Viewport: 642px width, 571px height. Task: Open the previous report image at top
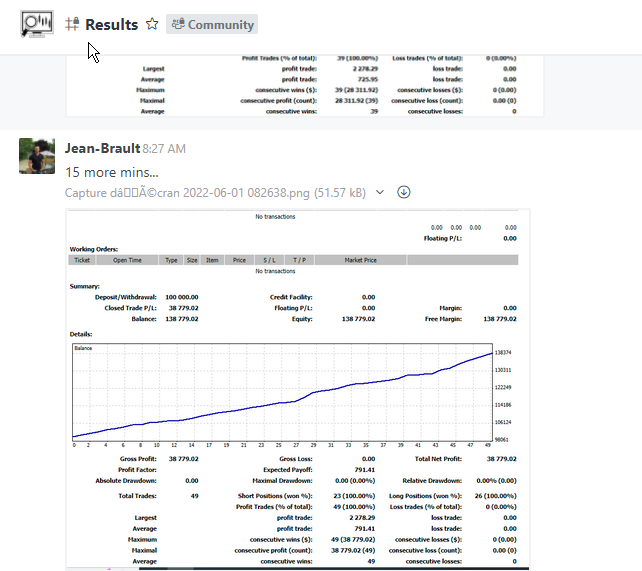pyautogui.click(x=304, y=84)
